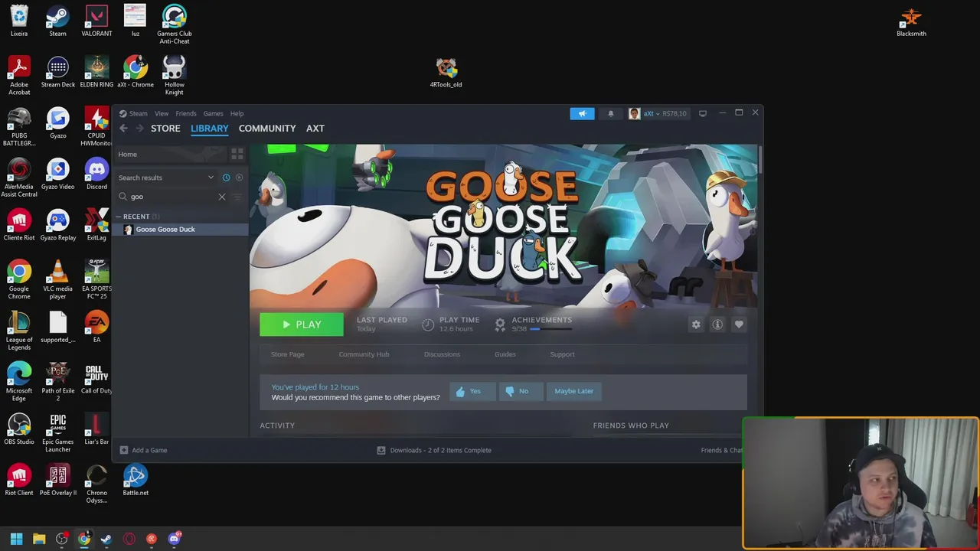
Task: Click the aXt user avatar
Action: [x=634, y=113]
